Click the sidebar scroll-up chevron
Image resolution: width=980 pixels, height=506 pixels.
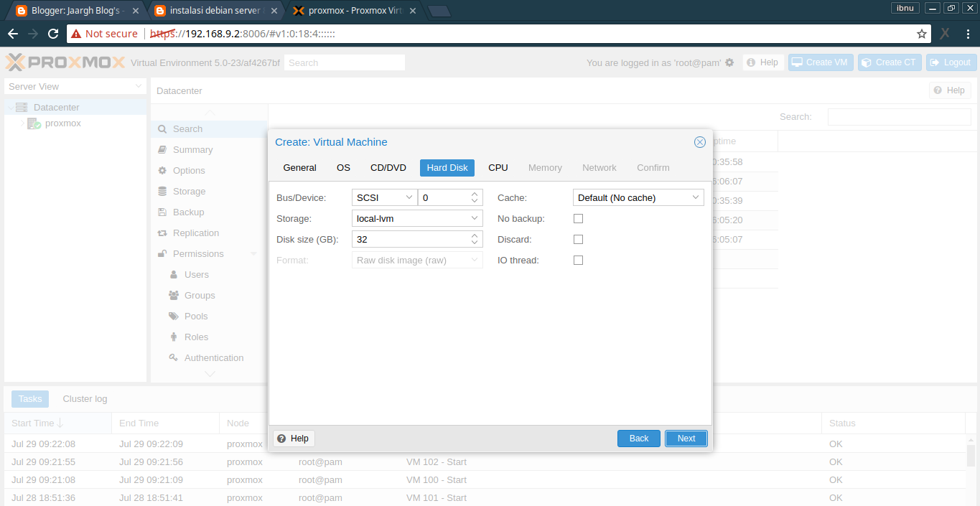pos(210,113)
